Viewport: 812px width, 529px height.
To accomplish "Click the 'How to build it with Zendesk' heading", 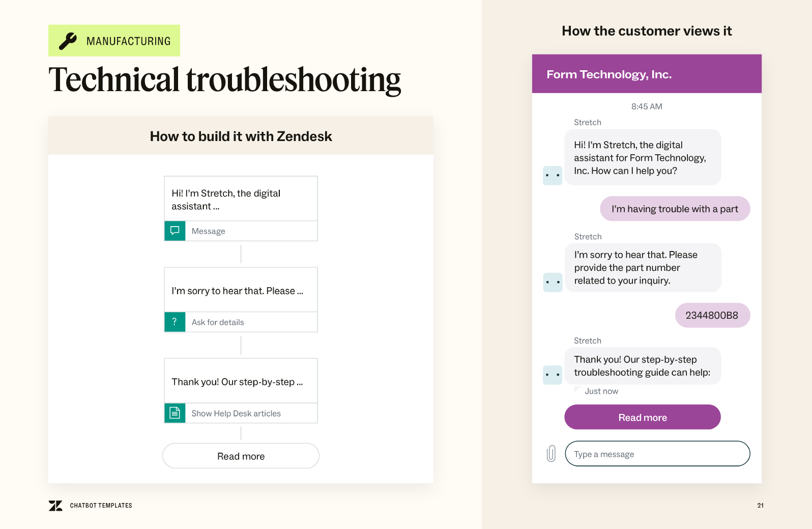I will coord(241,136).
